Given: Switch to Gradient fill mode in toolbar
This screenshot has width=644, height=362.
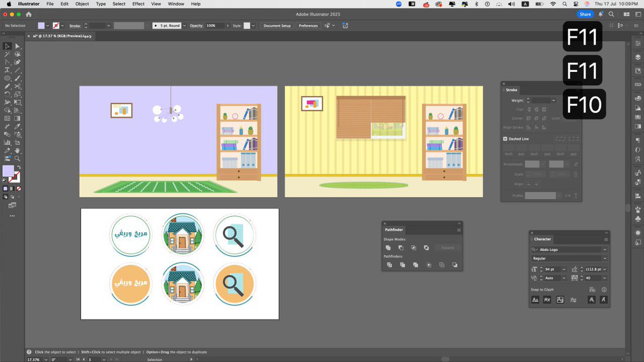Looking at the screenshot, I should (11, 189).
